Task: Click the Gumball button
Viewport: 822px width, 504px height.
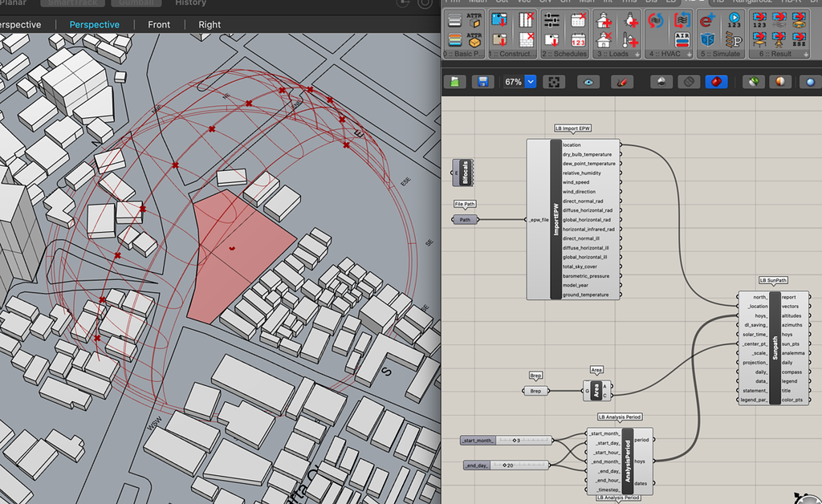Action: pos(136,3)
